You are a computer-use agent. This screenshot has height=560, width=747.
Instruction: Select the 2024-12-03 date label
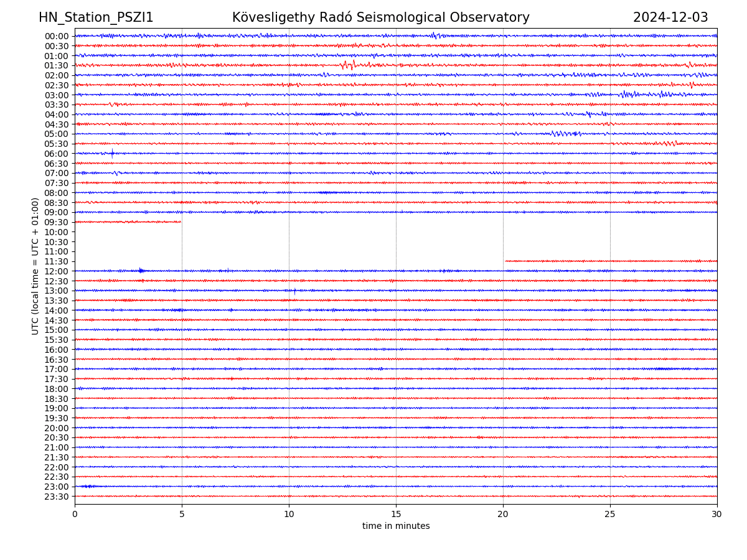[670, 18]
